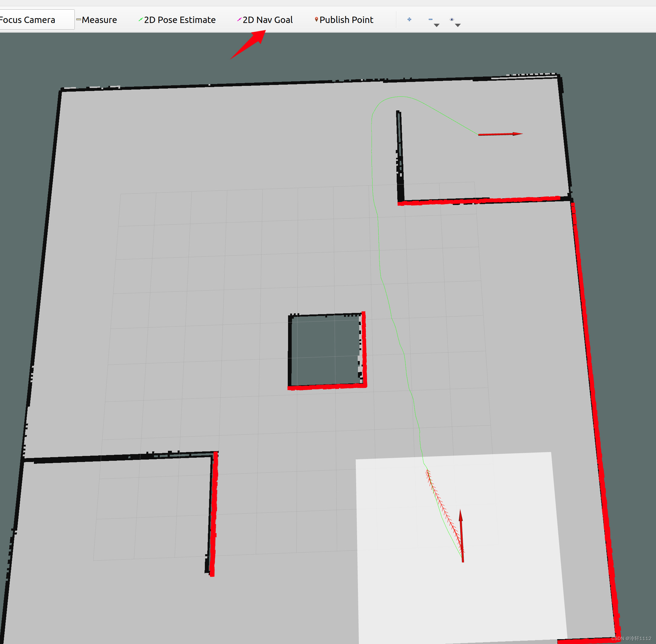Expand the dropdown arrow beside the eye icon
This screenshot has width=656, height=644.
(x=458, y=25)
